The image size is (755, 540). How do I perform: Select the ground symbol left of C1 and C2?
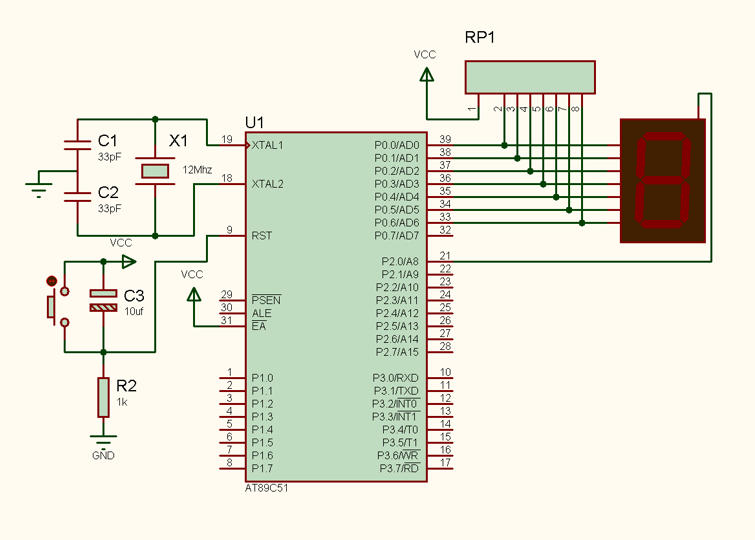pos(39,189)
